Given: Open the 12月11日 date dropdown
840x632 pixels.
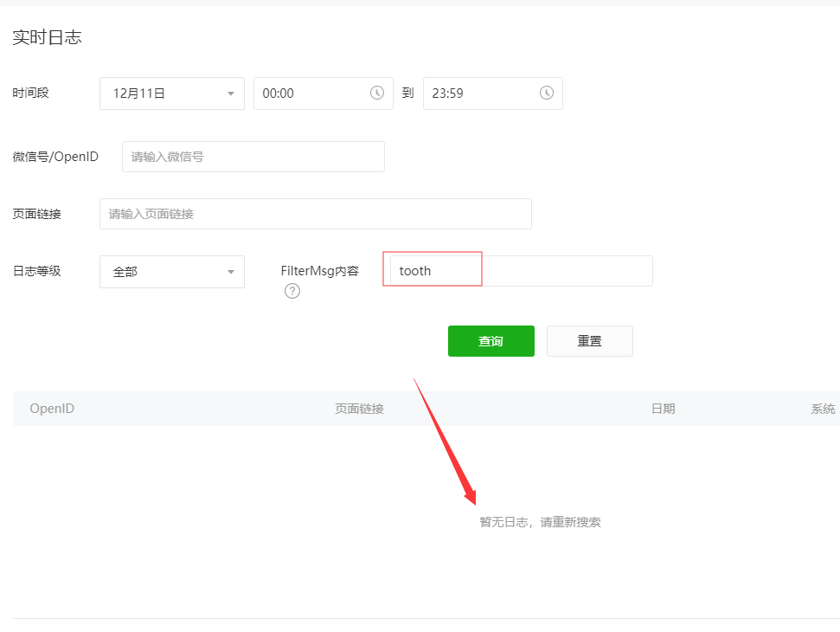Looking at the screenshot, I should tap(172, 94).
